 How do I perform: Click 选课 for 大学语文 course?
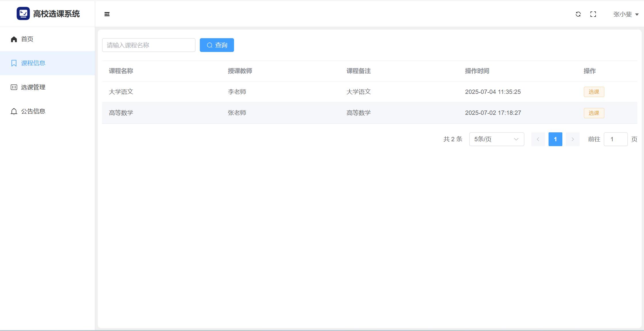(594, 92)
